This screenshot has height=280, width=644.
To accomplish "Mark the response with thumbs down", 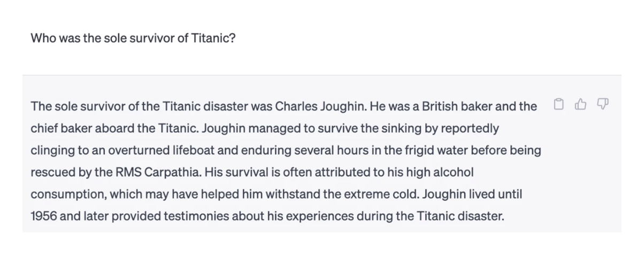I will 603,104.
